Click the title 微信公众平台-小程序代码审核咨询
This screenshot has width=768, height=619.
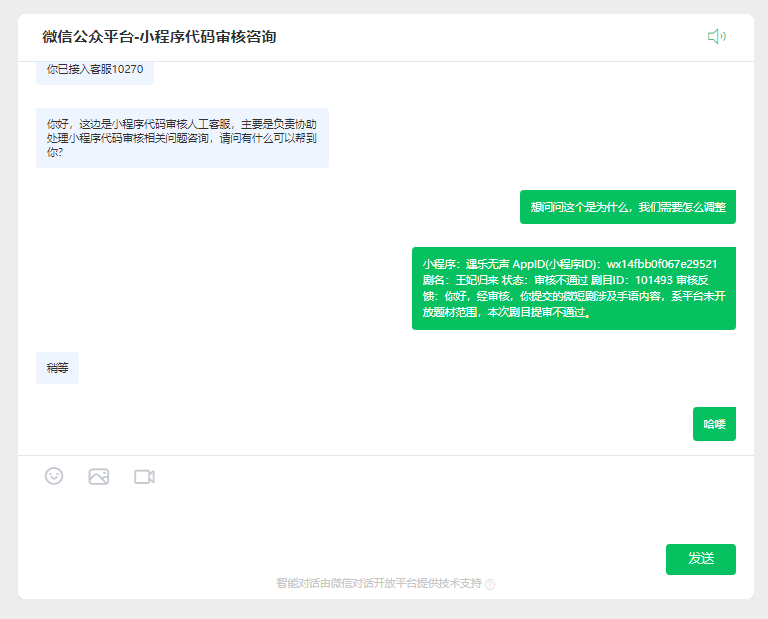tap(159, 37)
